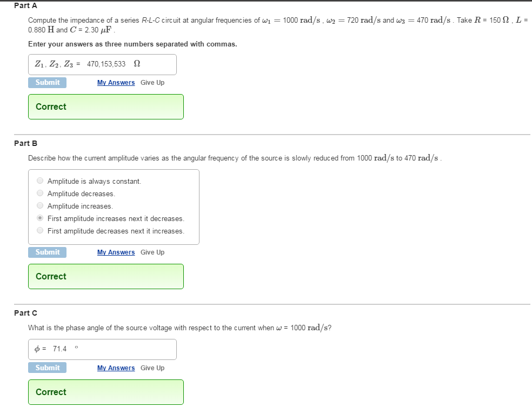Click Give Up for Part B

(152, 252)
